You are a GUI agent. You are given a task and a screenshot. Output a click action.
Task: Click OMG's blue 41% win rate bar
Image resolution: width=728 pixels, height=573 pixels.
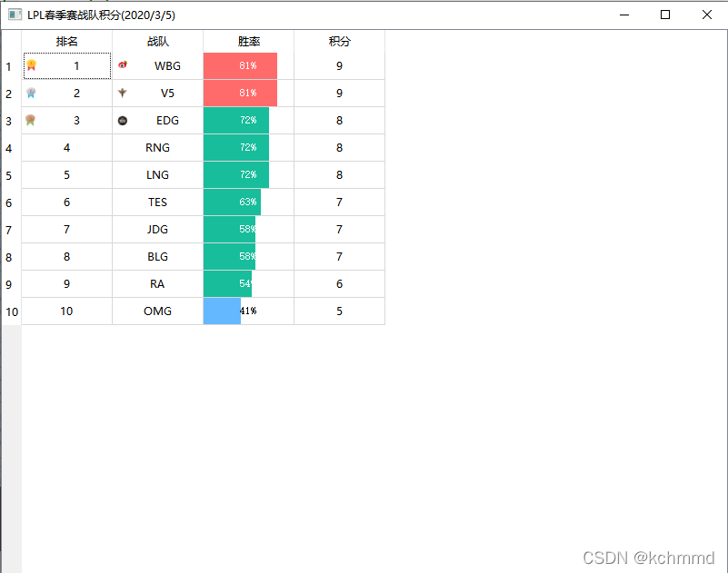pyautogui.click(x=222, y=311)
